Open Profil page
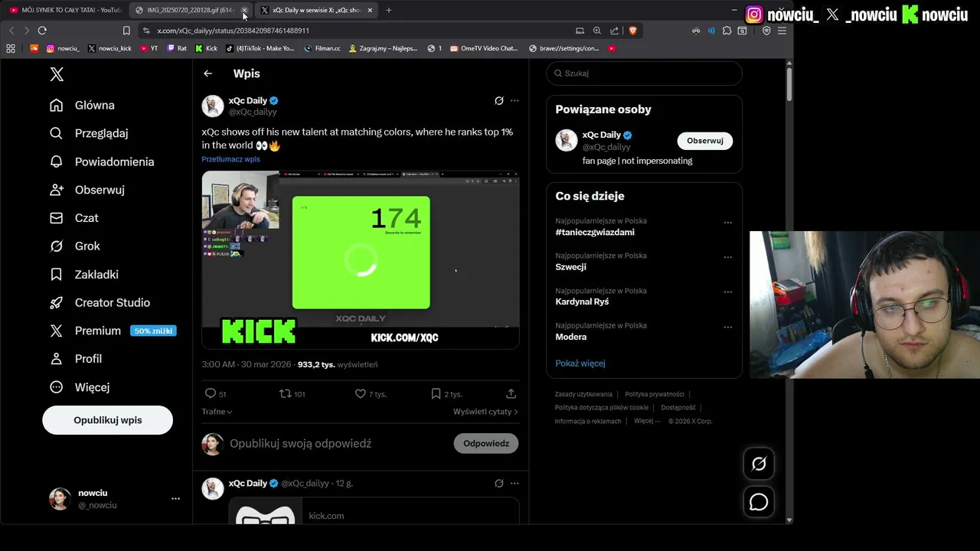Image resolution: width=980 pixels, height=551 pixels. pyautogui.click(x=75, y=358)
